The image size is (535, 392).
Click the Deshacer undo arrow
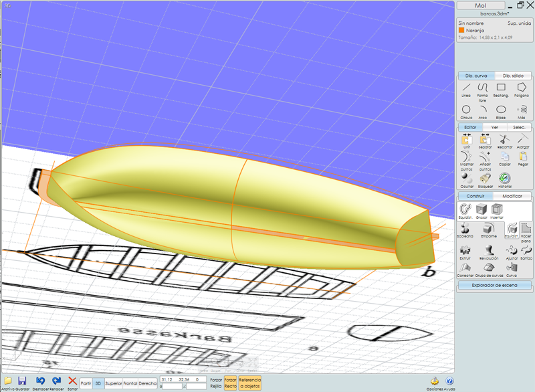point(41,381)
